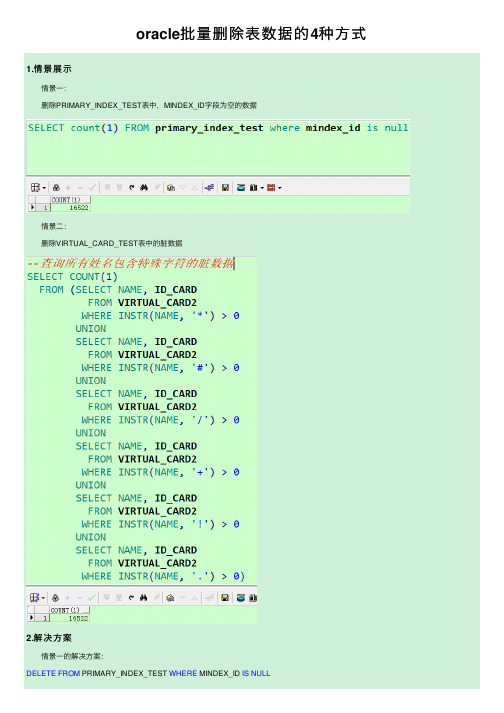
Task: Click the red SQL comment line
Action: point(131,263)
